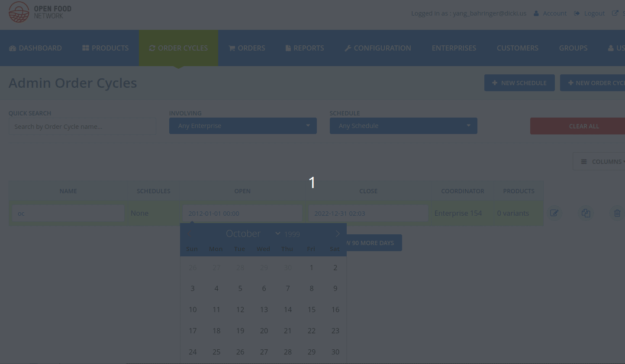Image resolution: width=625 pixels, height=364 pixels.
Task: Open Account settings via the person icon
Action: [x=538, y=13]
